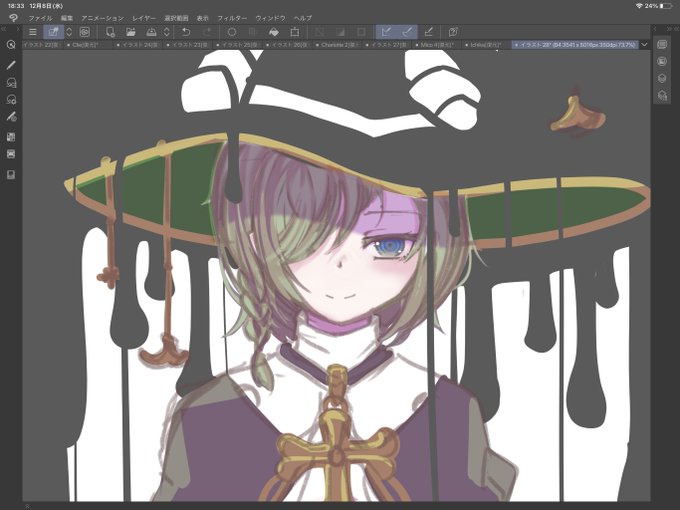Tap the hamburger menu icon in command bar
This screenshot has width=680, height=510.
click(33, 32)
